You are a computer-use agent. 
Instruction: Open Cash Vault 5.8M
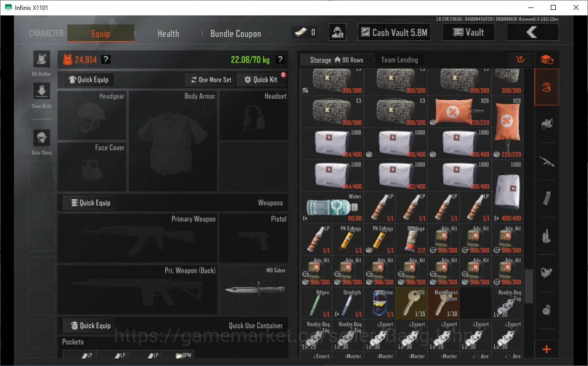click(x=394, y=32)
